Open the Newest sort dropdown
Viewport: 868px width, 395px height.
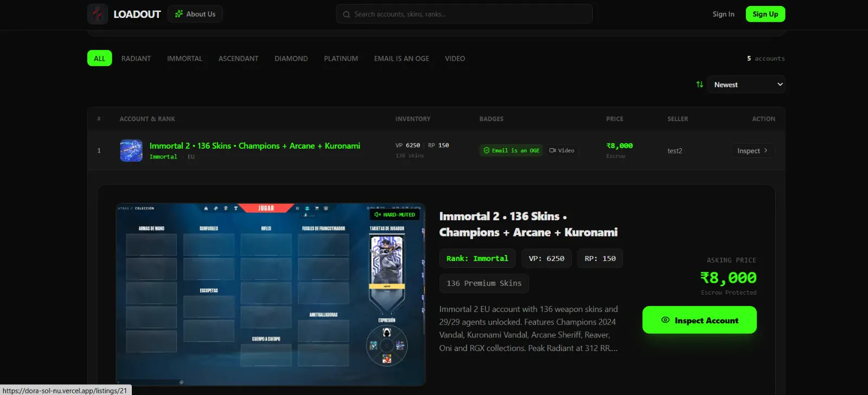746,85
